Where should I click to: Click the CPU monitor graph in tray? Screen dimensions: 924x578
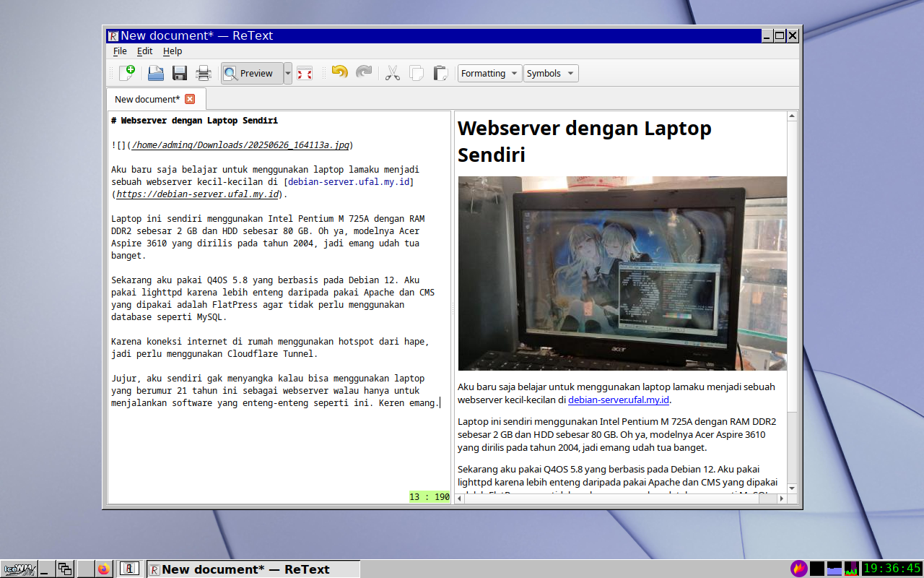pyautogui.click(x=852, y=569)
